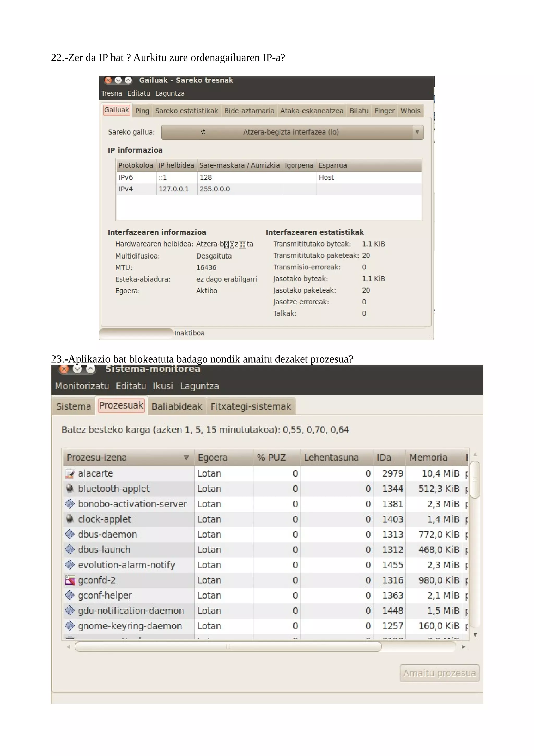Switch to the Finger tab

384,111
